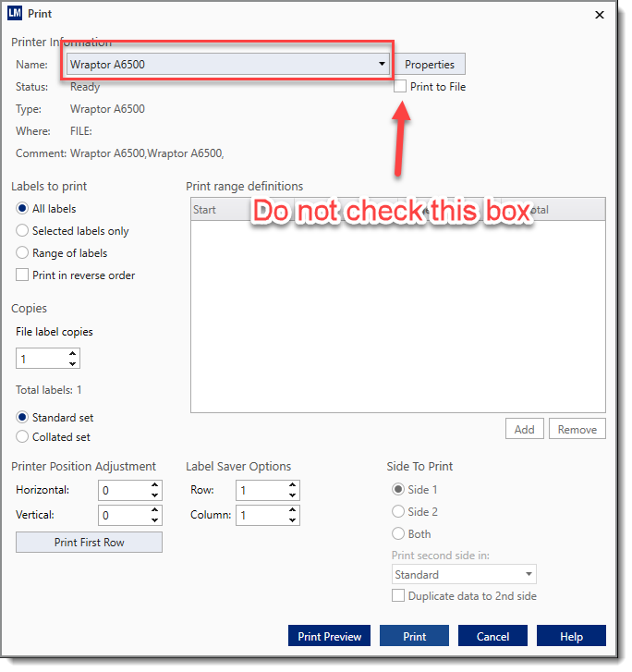Increase the Column label saver value
The width and height of the screenshot is (632, 672).
[292, 509]
